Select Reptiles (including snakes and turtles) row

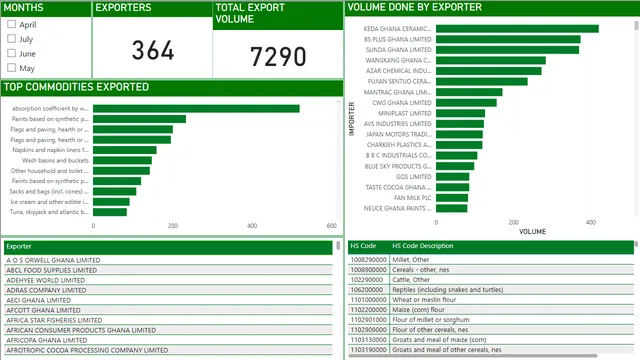tap(491, 290)
